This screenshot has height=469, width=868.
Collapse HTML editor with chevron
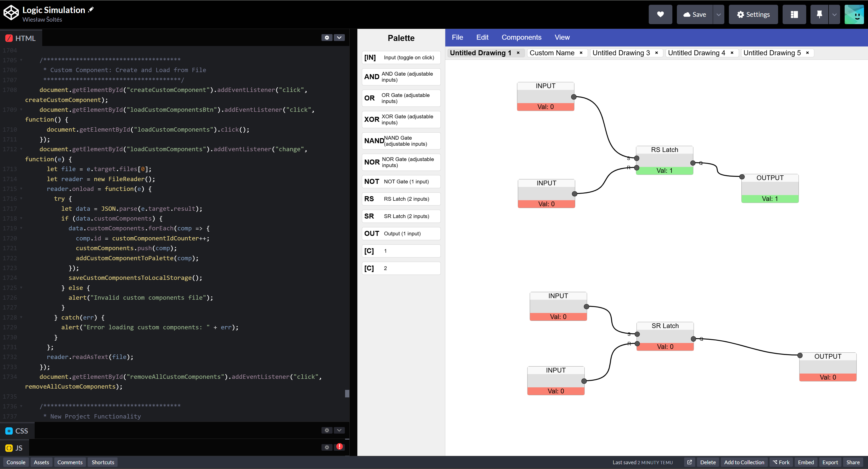[x=339, y=37]
